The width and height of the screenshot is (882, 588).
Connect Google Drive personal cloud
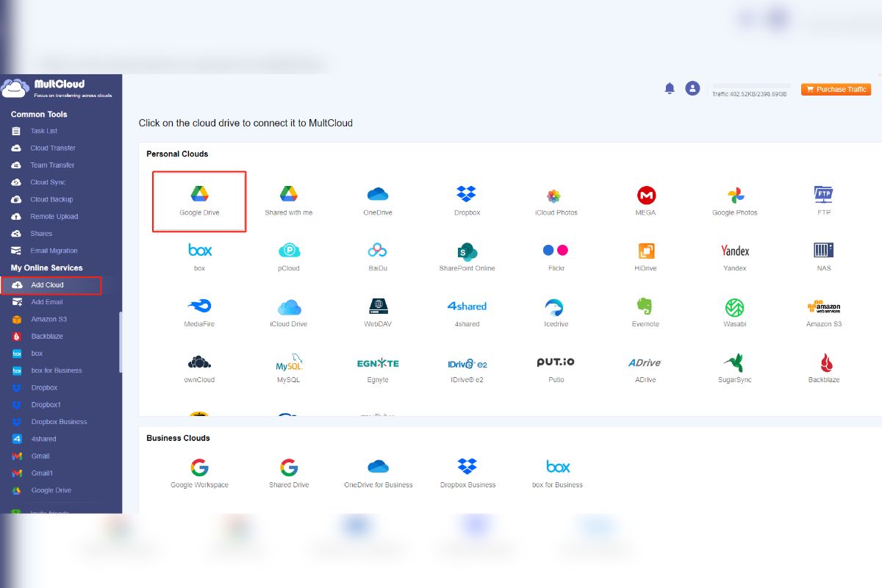tap(199, 201)
